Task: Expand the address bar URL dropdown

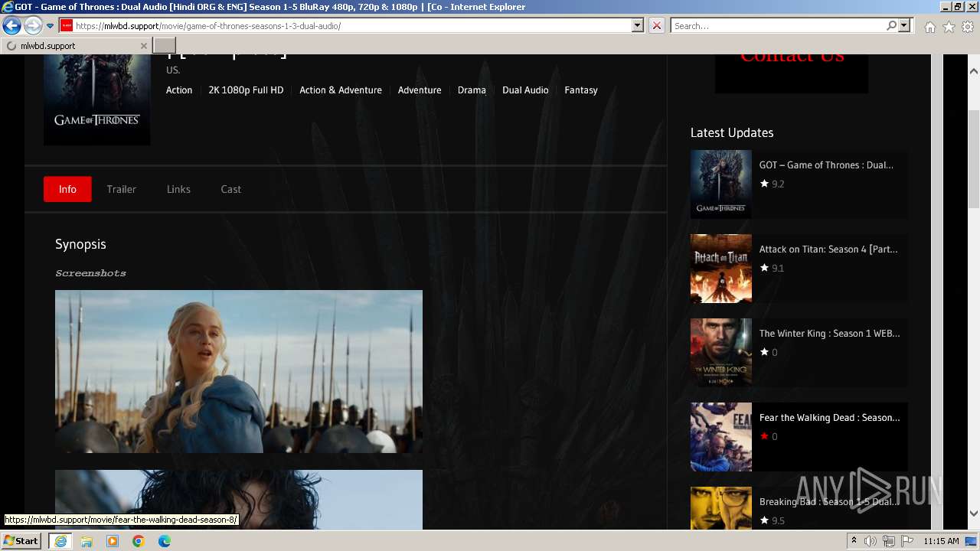Action: [x=638, y=26]
